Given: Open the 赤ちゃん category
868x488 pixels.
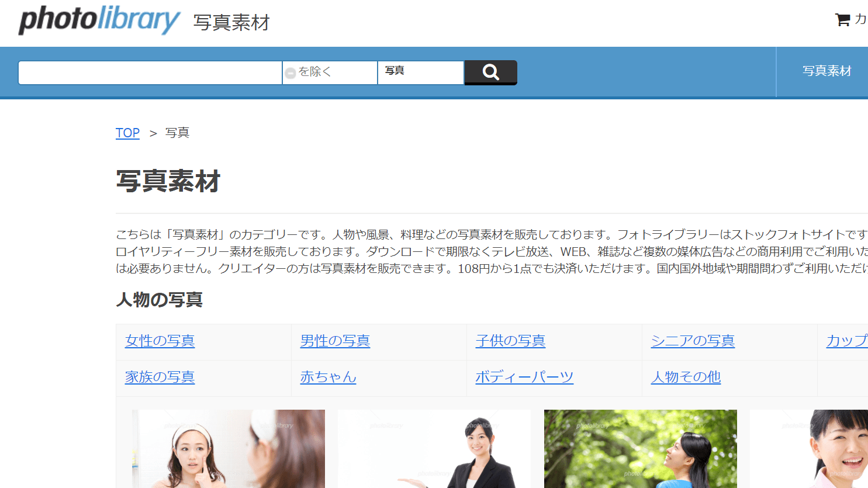Looking at the screenshot, I should pyautogui.click(x=328, y=378).
